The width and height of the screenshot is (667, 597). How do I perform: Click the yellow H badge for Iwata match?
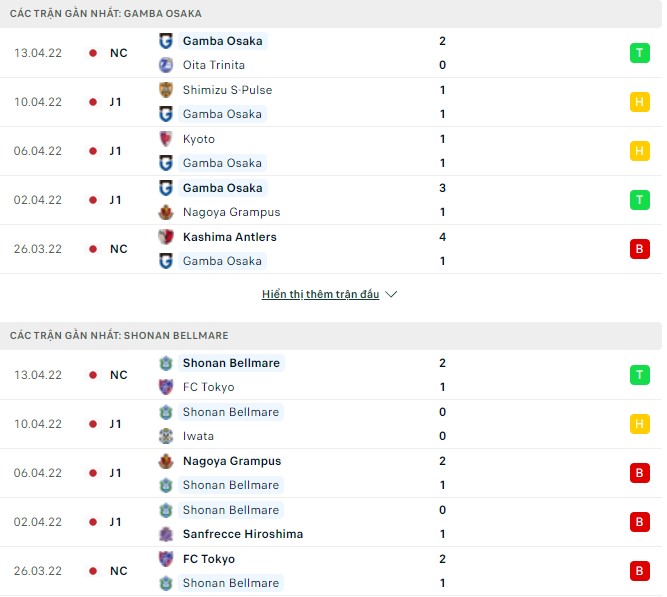click(639, 424)
